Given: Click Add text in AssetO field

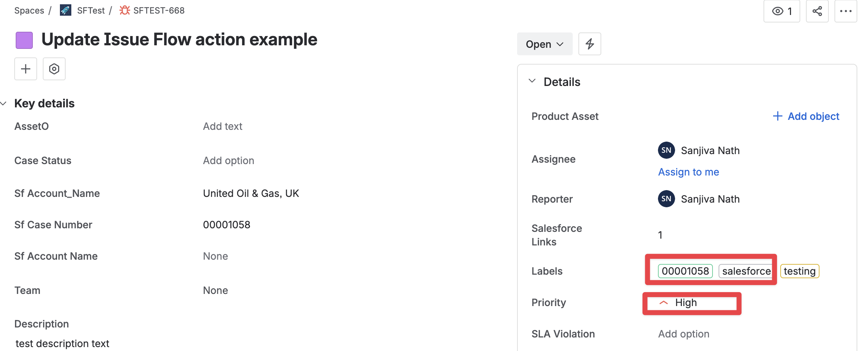Looking at the screenshot, I should coord(223,126).
